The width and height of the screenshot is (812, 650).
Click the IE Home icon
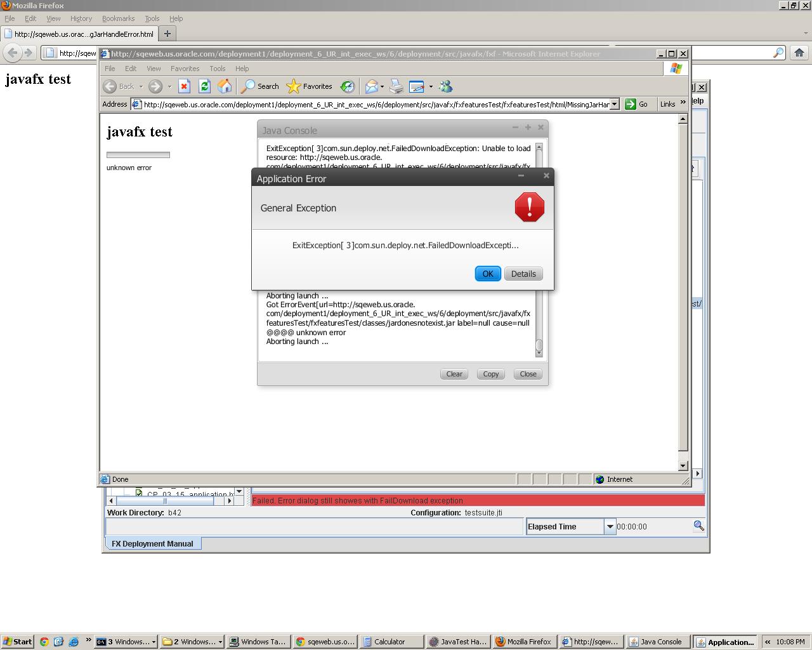[x=225, y=86]
